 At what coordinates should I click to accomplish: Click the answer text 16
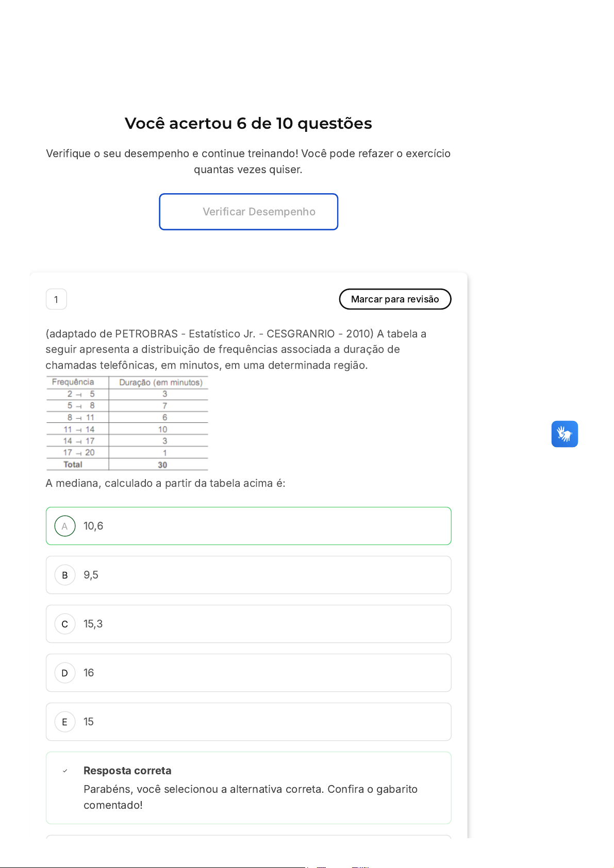[x=89, y=673]
